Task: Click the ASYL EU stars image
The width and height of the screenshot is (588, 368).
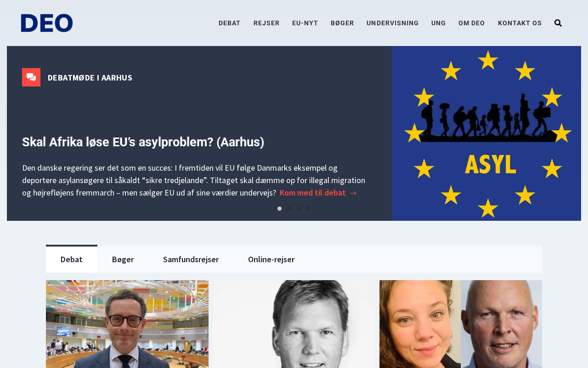Action: tap(486, 133)
